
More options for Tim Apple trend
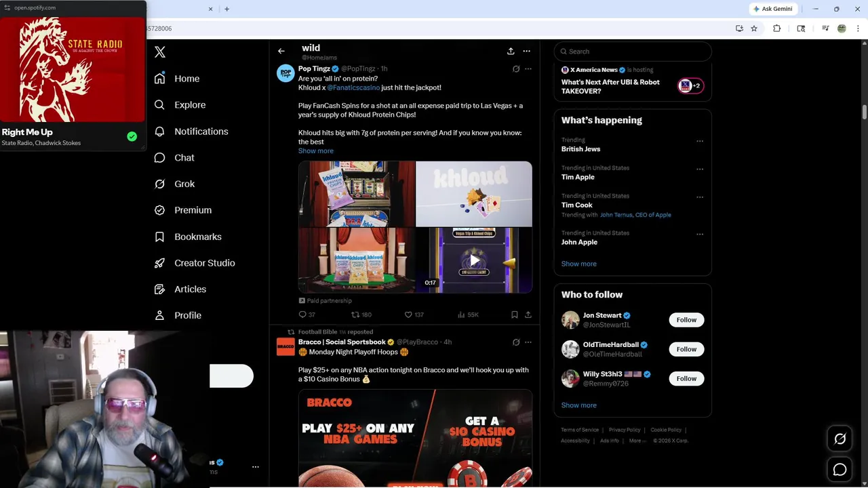point(700,169)
